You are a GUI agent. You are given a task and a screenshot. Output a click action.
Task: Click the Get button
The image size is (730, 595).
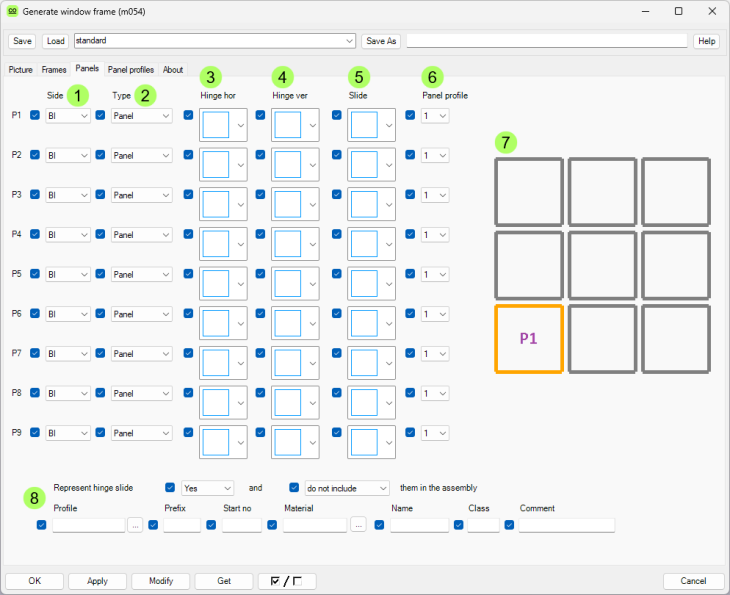click(224, 581)
